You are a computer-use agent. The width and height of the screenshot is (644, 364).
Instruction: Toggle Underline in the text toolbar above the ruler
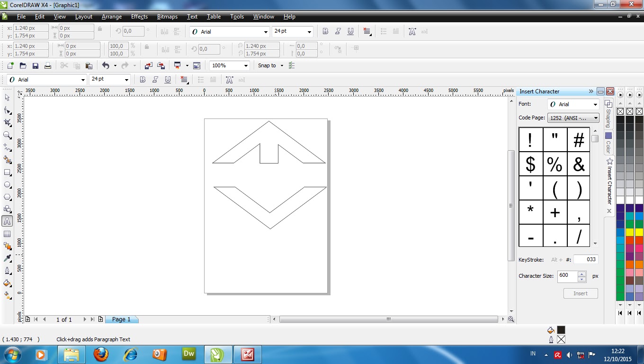(167, 80)
